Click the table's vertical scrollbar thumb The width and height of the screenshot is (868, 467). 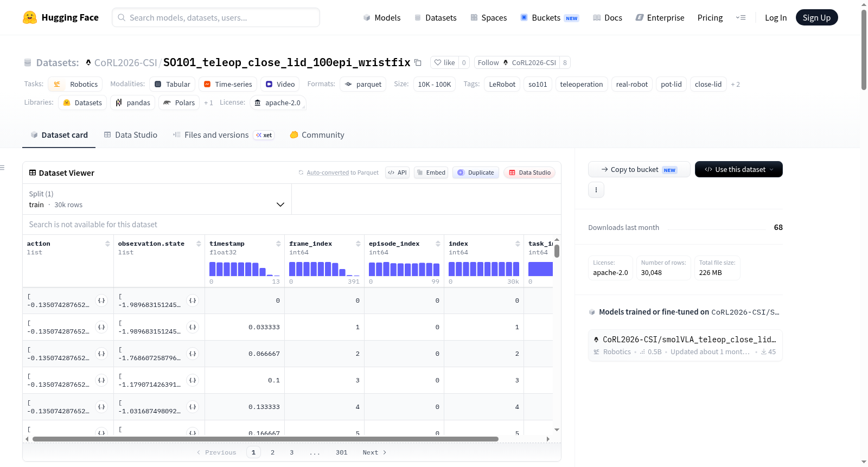557,251
